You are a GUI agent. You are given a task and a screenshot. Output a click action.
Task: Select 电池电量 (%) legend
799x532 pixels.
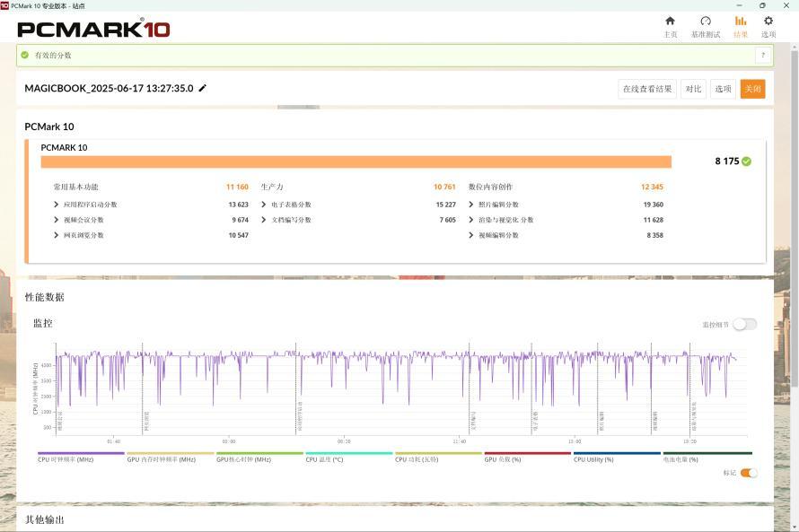coord(707,457)
